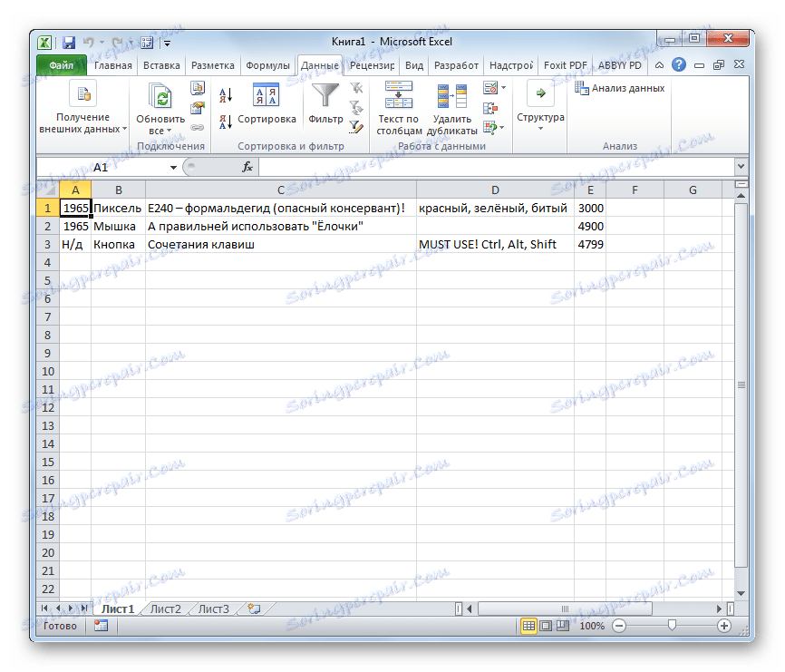Select column C header
This screenshot has width=785, height=672.
281,190
